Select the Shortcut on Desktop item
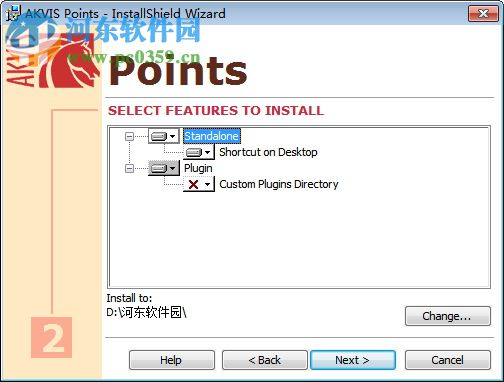504x382 pixels. click(268, 152)
